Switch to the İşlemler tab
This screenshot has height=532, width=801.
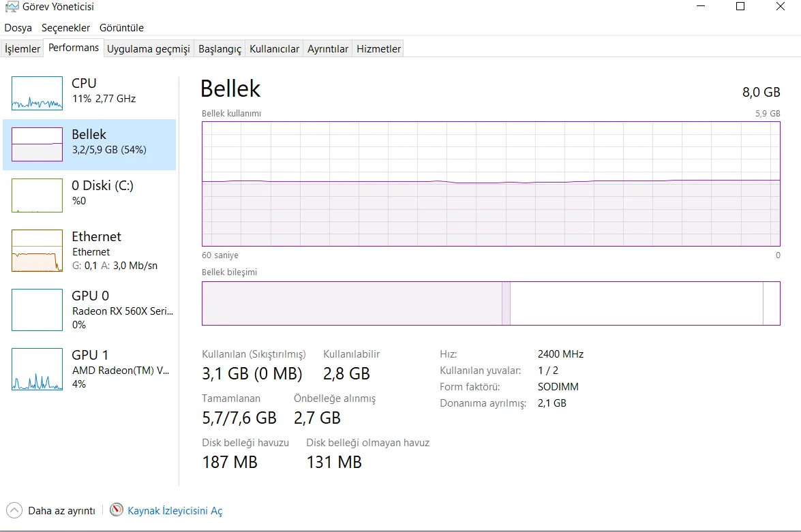point(22,49)
